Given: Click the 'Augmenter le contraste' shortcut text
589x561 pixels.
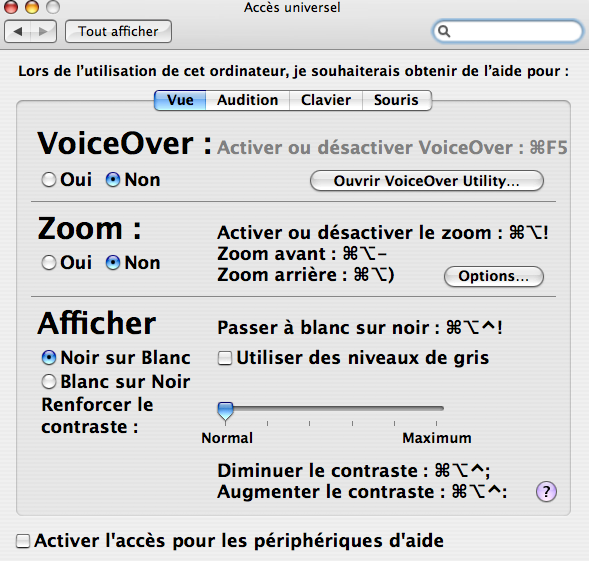Looking at the screenshot, I should tap(362, 492).
